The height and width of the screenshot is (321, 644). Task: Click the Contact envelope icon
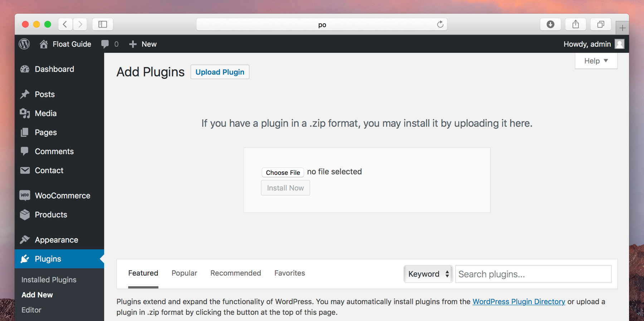[25, 170]
